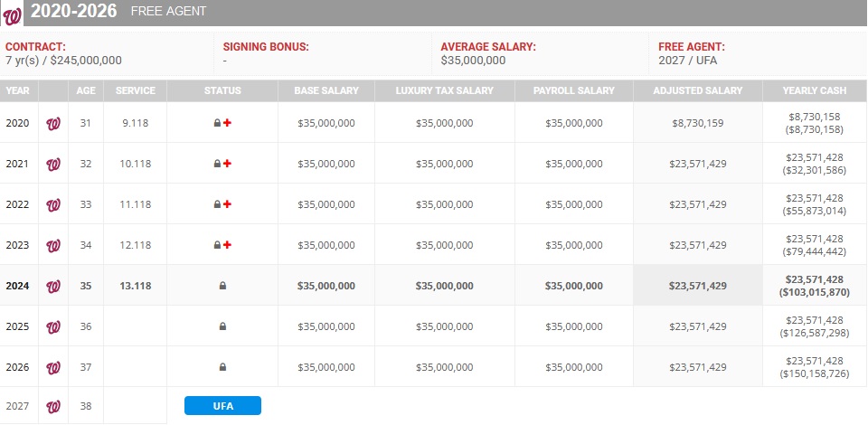Click the red cross injury icon for 2023
The width and height of the screenshot is (868, 425).
click(227, 245)
